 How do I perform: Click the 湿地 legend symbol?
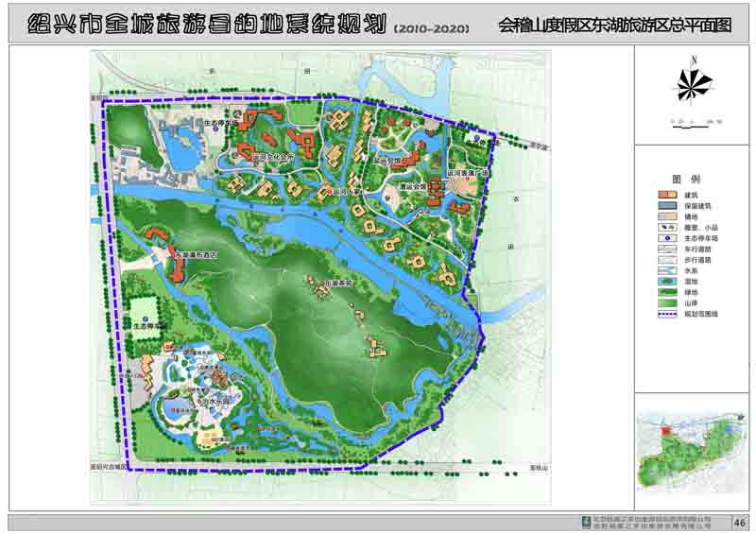[665, 282]
